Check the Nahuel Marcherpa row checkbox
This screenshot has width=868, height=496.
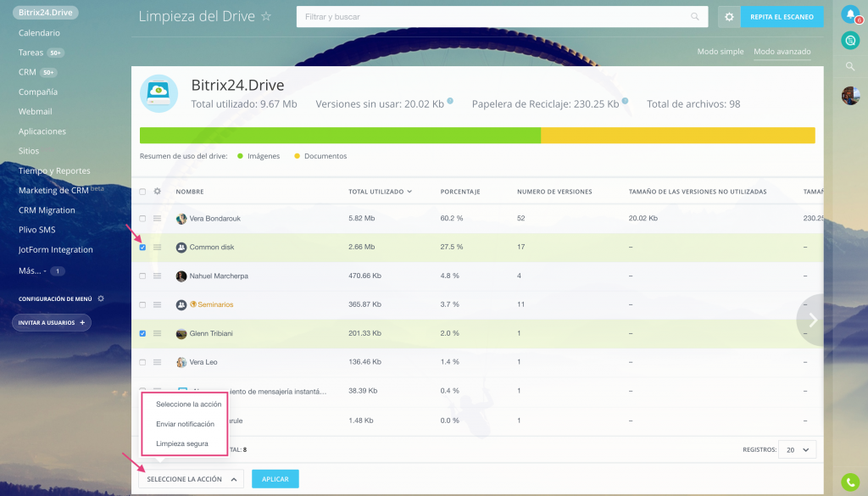click(x=142, y=276)
